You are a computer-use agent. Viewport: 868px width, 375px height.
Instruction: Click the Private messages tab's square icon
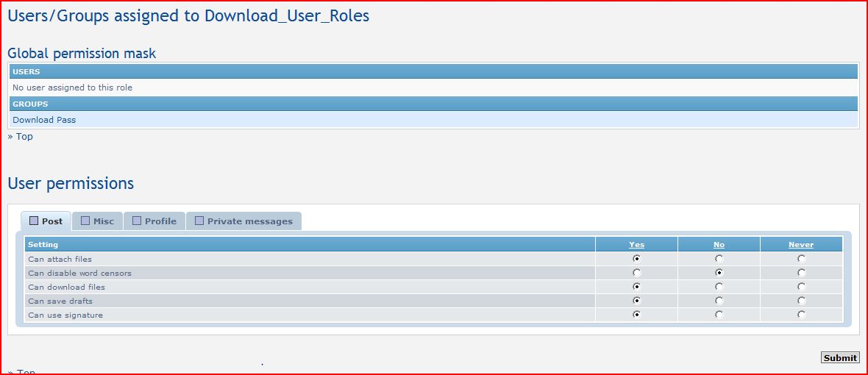[x=199, y=221]
